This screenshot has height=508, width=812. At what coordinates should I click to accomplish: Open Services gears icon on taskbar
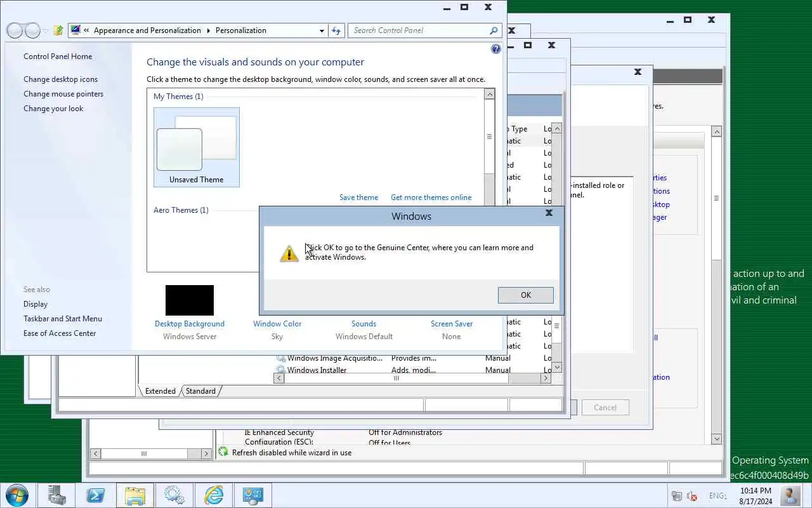pos(174,495)
